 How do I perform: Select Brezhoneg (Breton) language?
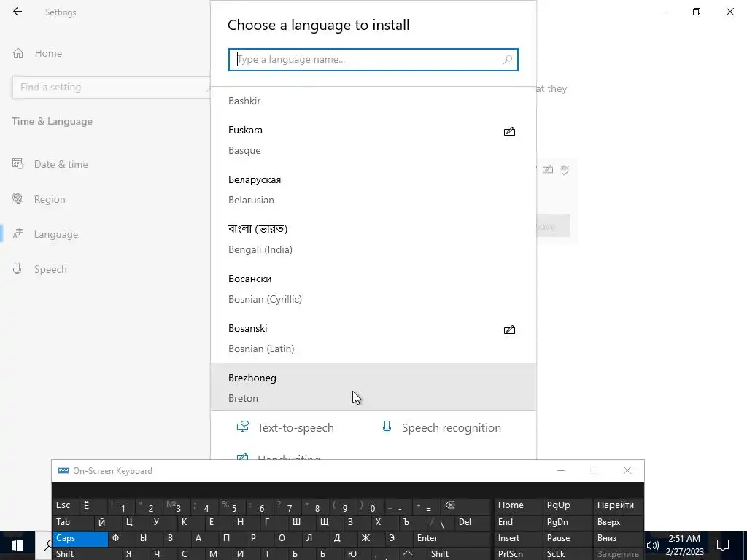(373, 386)
